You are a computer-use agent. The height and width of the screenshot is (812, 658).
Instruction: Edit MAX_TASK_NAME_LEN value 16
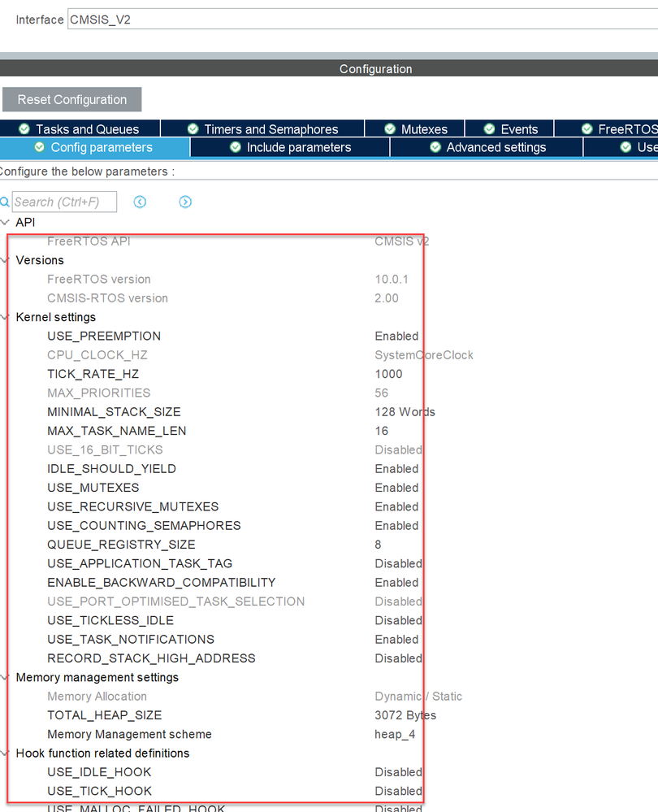pos(382,431)
